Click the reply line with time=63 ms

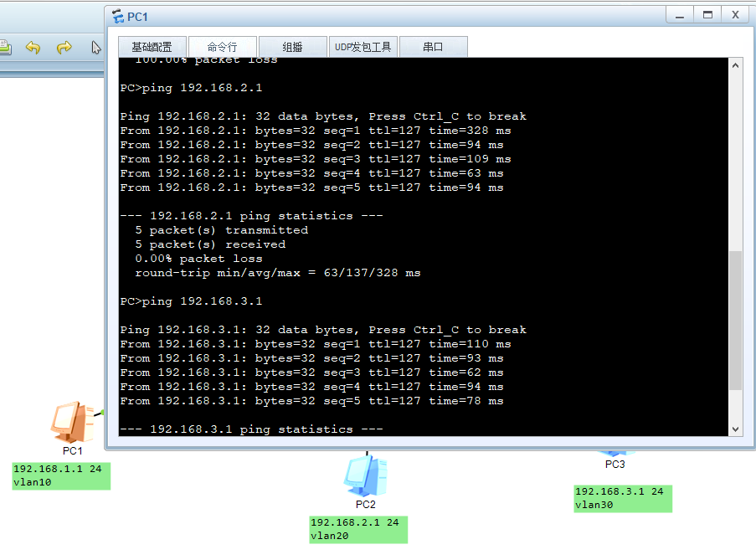[312, 173]
